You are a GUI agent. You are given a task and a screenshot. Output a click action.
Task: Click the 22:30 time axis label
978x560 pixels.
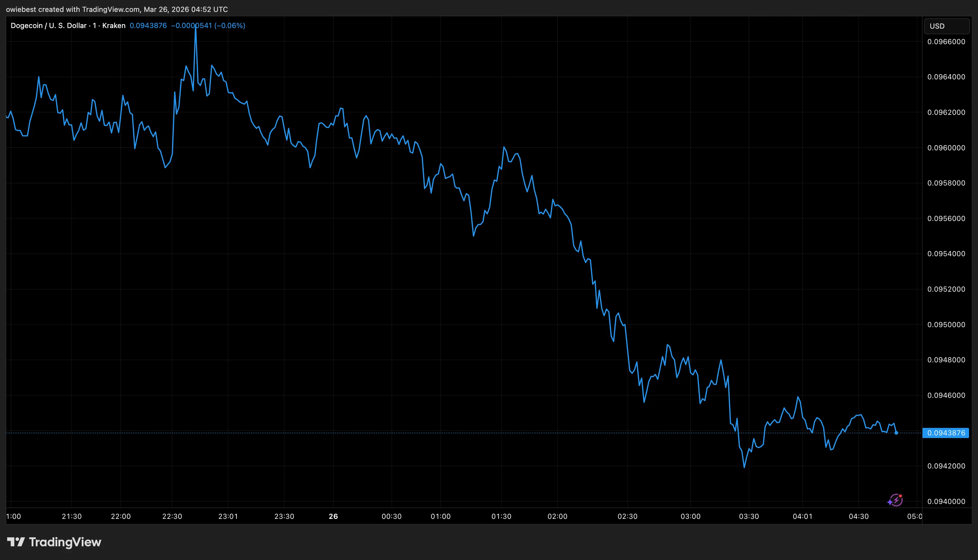click(x=172, y=516)
